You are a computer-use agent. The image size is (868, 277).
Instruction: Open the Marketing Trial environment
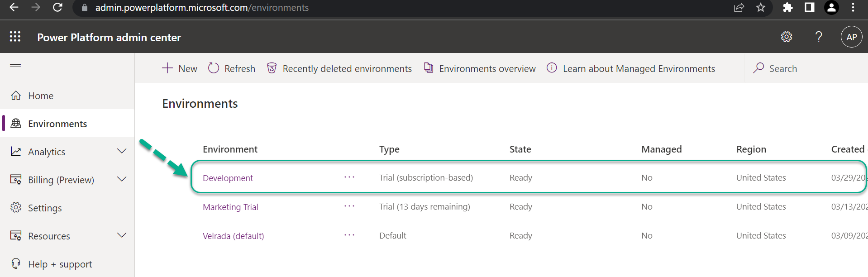click(230, 207)
